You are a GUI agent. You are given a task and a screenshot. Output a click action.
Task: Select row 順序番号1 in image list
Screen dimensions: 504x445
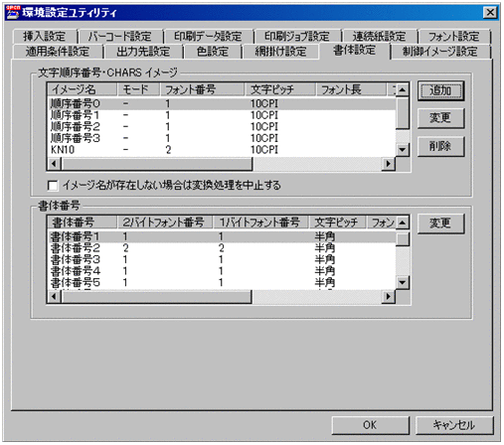(222, 115)
